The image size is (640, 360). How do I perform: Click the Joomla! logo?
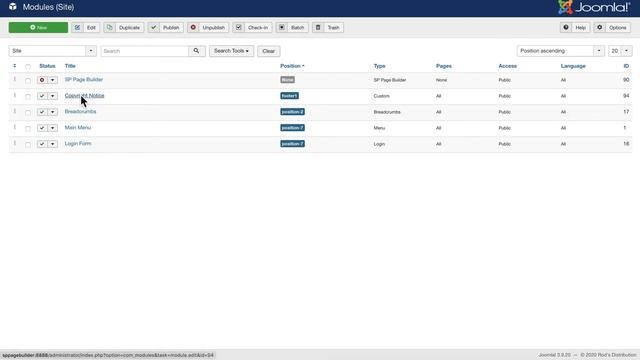tap(594, 7)
